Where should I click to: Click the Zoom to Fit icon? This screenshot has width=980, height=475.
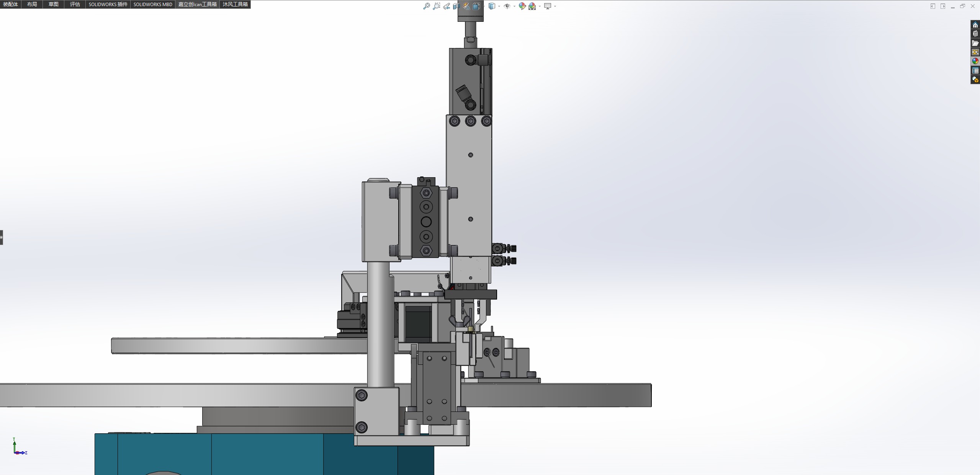click(426, 6)
